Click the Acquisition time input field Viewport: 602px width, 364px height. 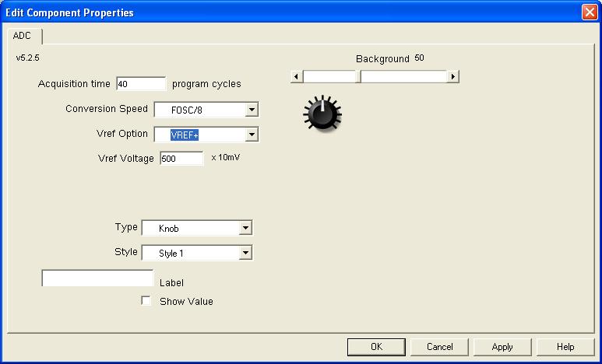point(141,84)
